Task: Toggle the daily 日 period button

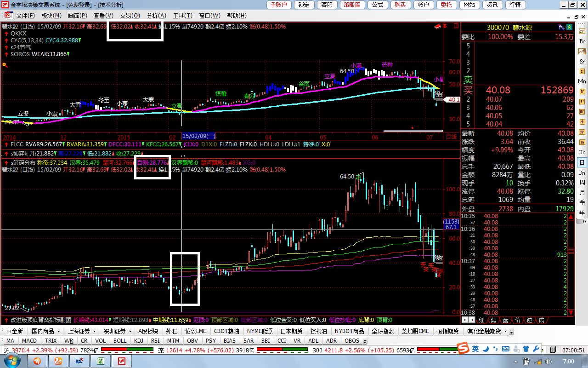Action: [582, 162]
